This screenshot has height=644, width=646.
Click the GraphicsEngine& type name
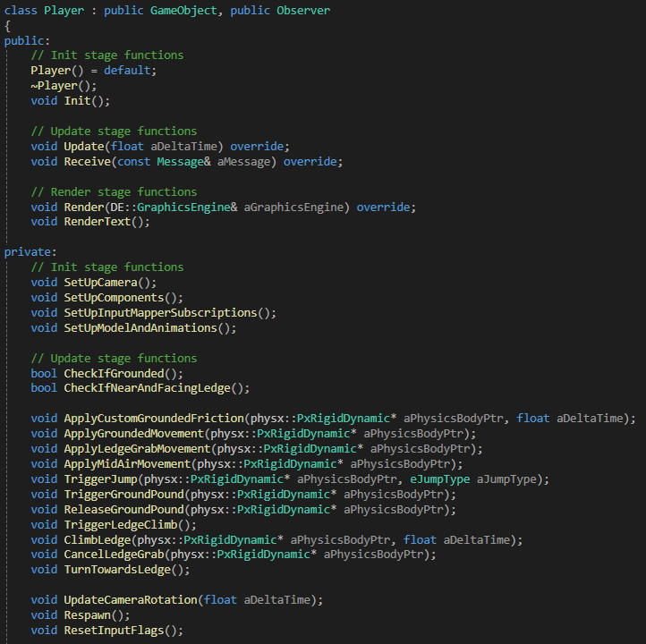tap(187, 207)
